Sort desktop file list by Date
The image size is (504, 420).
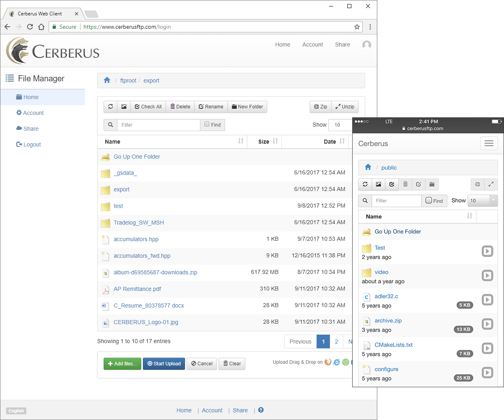(315, 142)
